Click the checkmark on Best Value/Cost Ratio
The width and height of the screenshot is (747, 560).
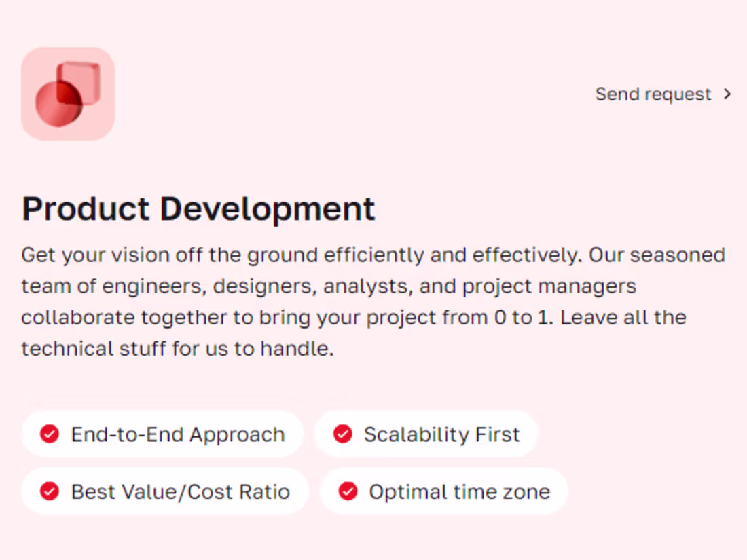tap(49, 491)
